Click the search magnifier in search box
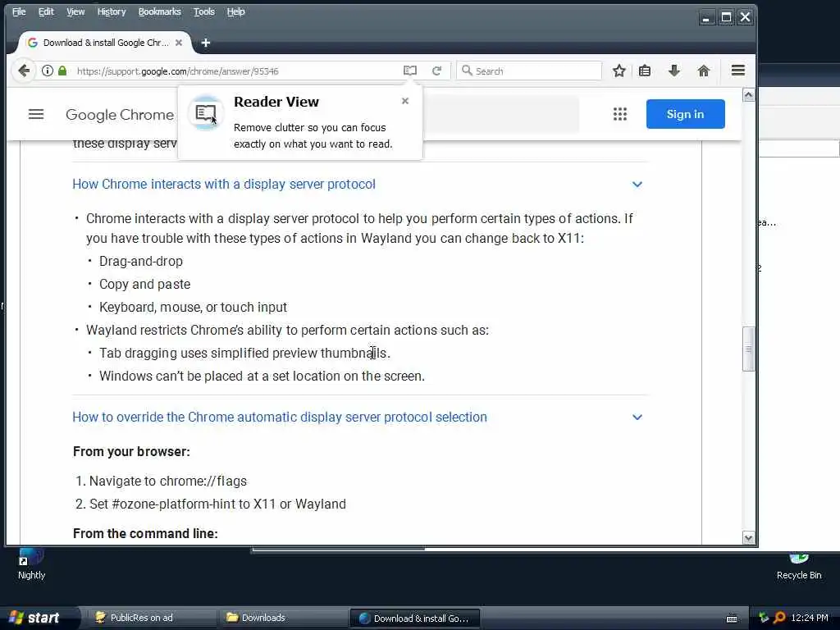This screenshot has width=840, height=630. tap(467, 71)
